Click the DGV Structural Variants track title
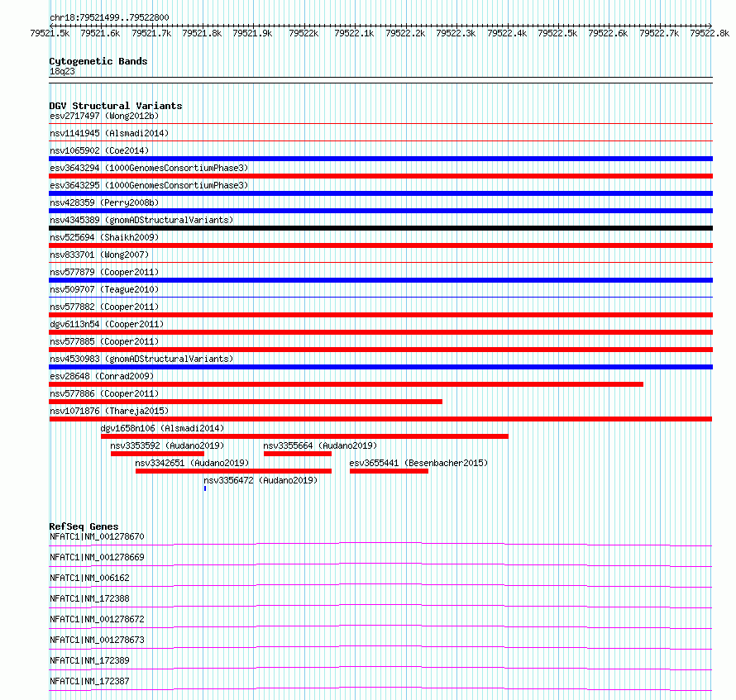This screenshot has height=700, width=736. click(116, 106)
